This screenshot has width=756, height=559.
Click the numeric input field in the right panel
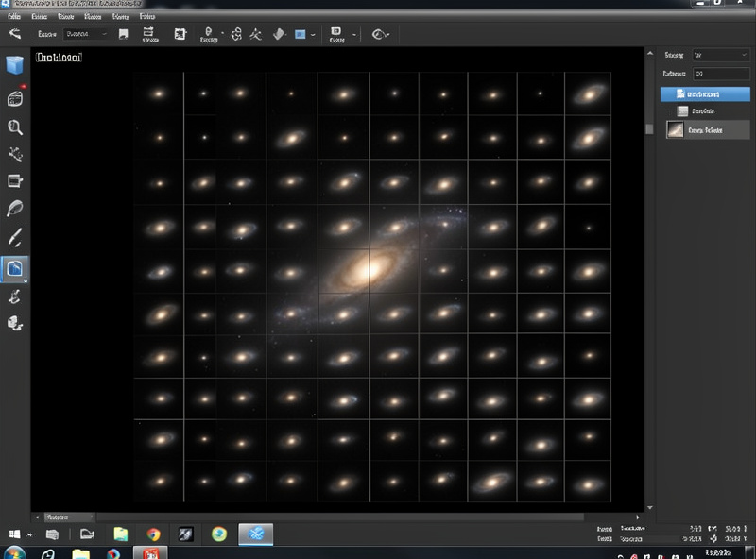tap(721, 74)
